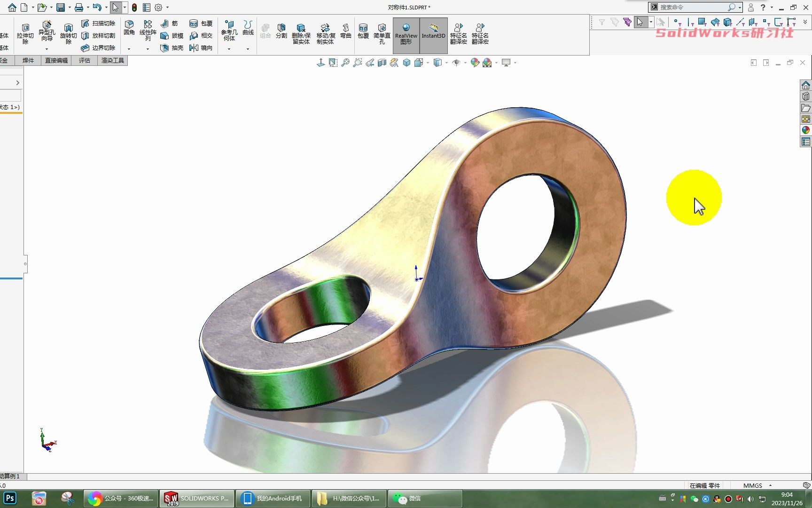The width and height of the screenshot is (812, 508).
Task: Expand the selection filter toolbar overflow chevron
Action: [x=805, y=22]
